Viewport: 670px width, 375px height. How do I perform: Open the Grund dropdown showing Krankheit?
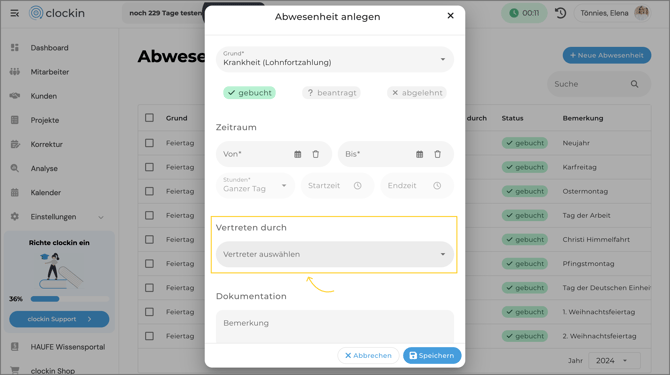pyautogui.click(x=335, y=59)
